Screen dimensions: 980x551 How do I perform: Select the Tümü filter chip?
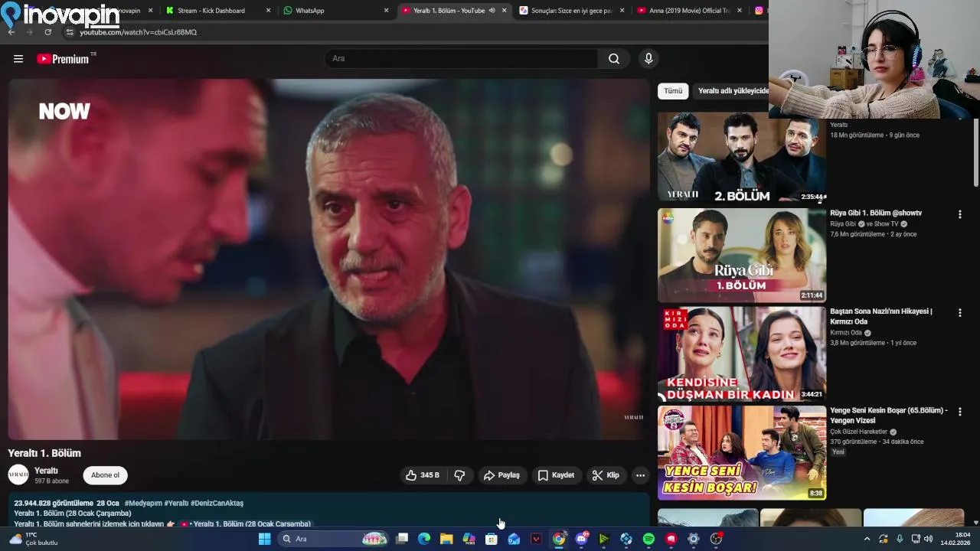(x=673, y=91)
